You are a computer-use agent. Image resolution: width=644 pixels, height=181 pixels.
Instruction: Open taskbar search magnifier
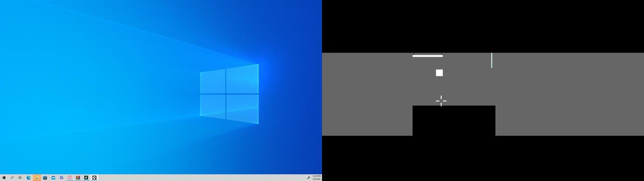(12, 177)
